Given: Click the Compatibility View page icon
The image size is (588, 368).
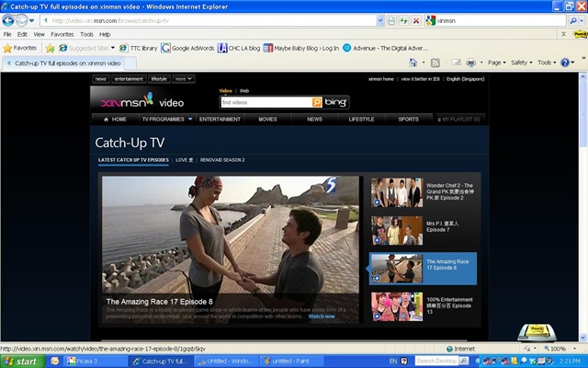Looking at the screenshot, I should [x=391, y=20].
